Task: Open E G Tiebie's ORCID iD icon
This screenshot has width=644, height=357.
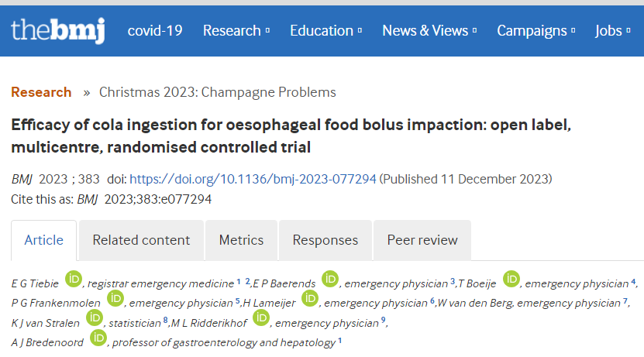Action: click(x=74, y=279)
